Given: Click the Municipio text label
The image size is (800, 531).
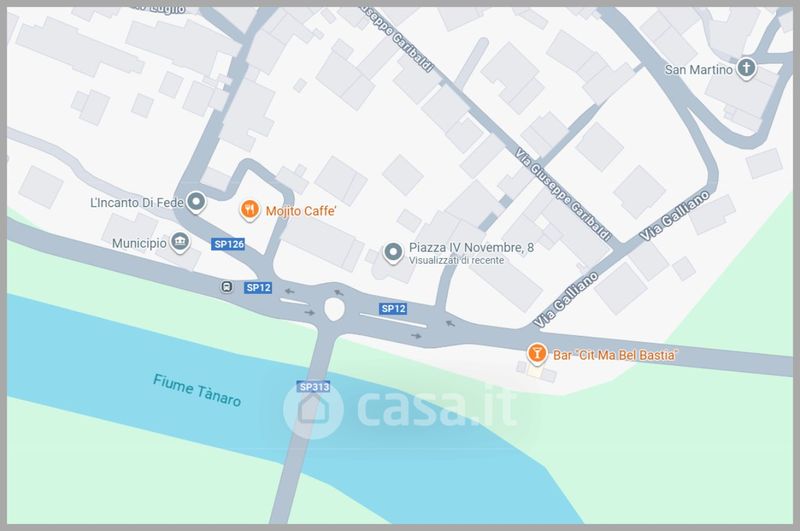Looking at the screenshot, I should (139, 243).
